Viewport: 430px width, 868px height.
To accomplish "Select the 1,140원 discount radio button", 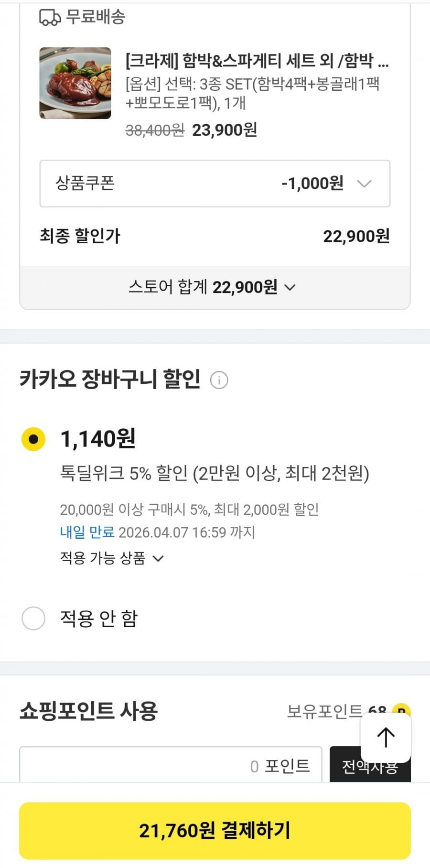I will point(33,439).
